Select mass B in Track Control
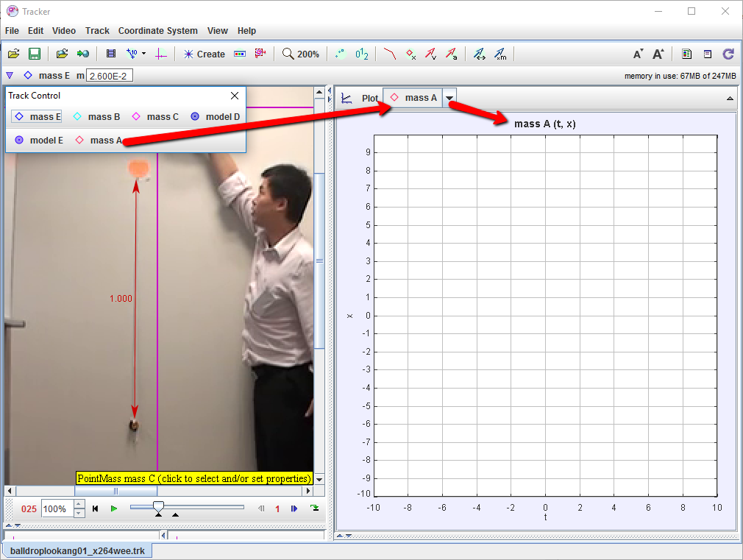 click(x=96, y=117)
